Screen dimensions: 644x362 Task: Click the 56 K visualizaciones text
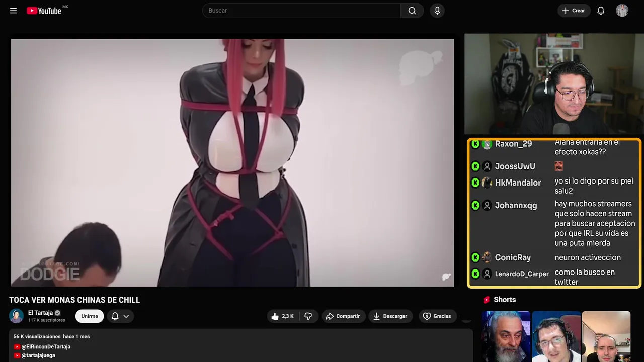coord(36,336)
